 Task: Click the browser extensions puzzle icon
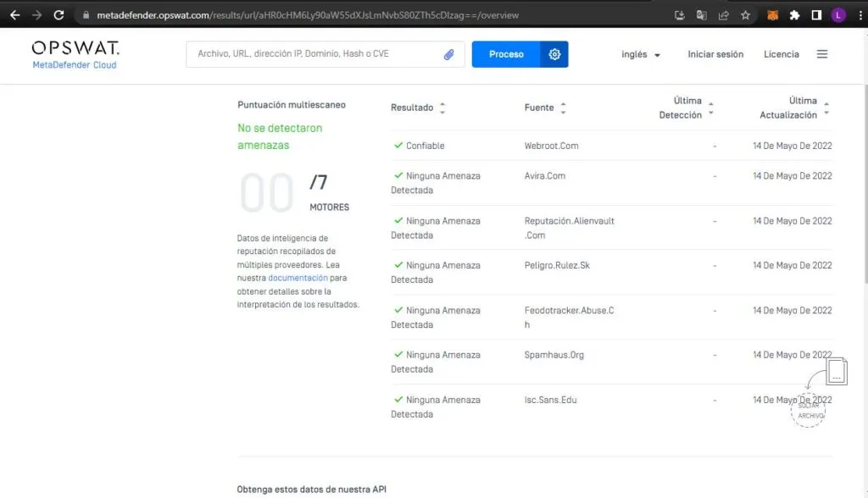[793, 14]
